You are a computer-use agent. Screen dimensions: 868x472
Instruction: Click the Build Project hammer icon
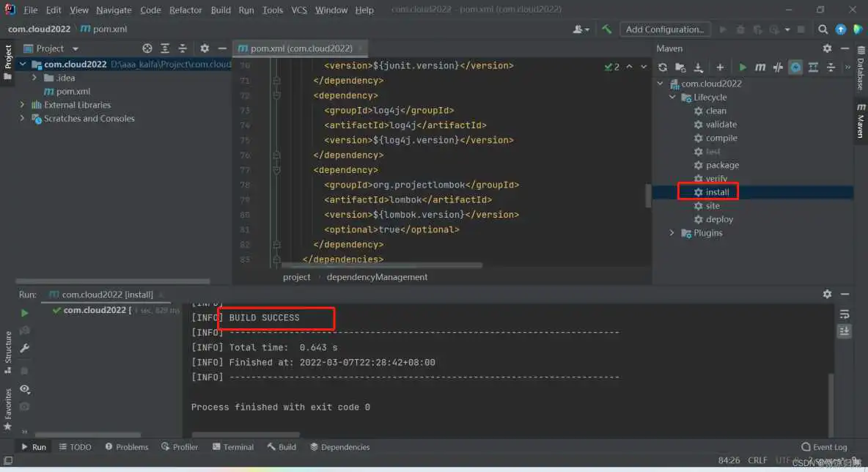[x=607, y=29]
